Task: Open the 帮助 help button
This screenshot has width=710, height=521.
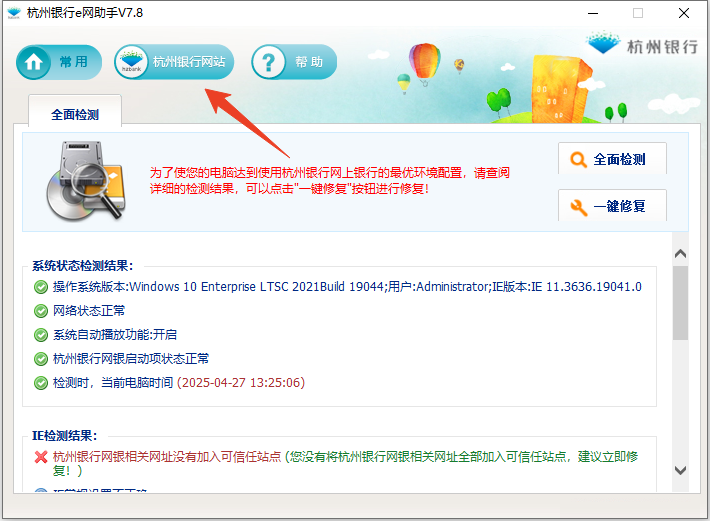Action: (294, 62)
